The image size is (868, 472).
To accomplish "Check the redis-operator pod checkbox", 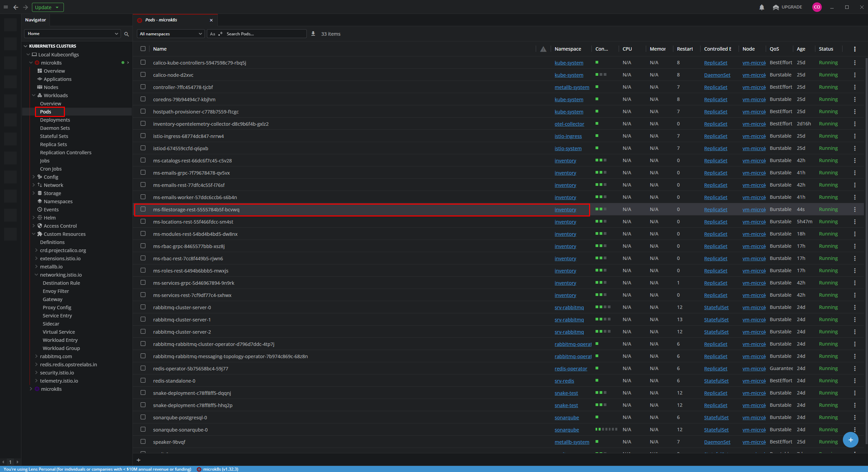I will tap(143, 368).
